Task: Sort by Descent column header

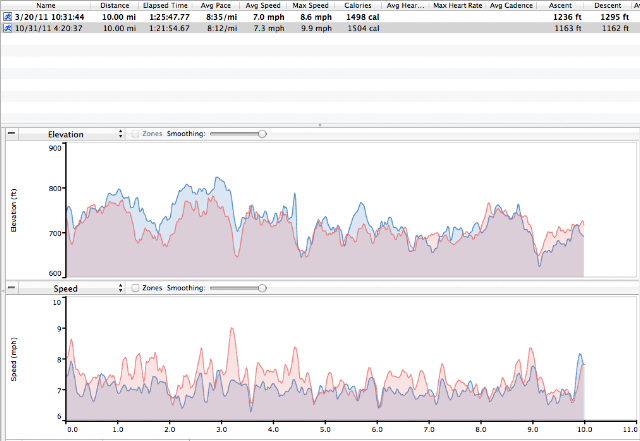Action: coord(607,5)
